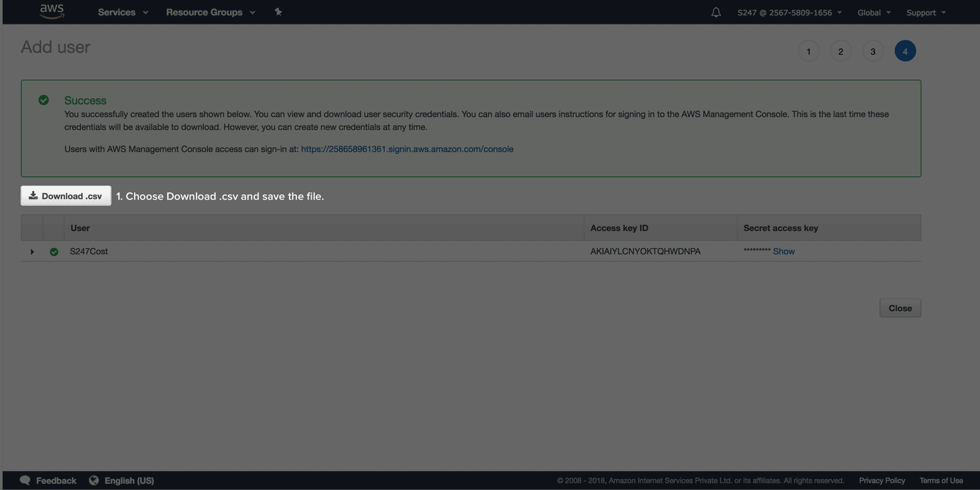Click the Close button
The height and width of the screenshot is (490, 980).
(x=900, y=308)
